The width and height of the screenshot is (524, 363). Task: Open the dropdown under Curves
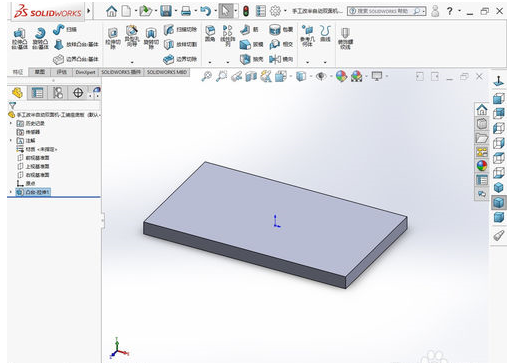pyautogui.click(x=325, y=62)
